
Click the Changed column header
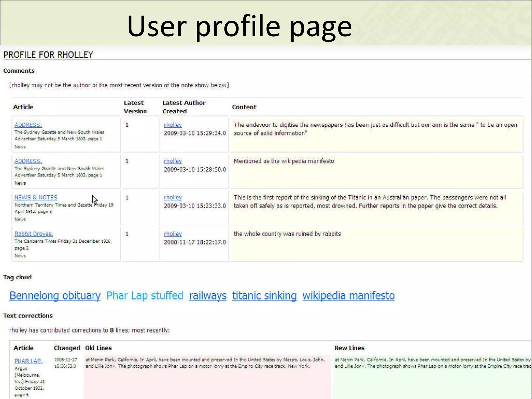(67, 348)
